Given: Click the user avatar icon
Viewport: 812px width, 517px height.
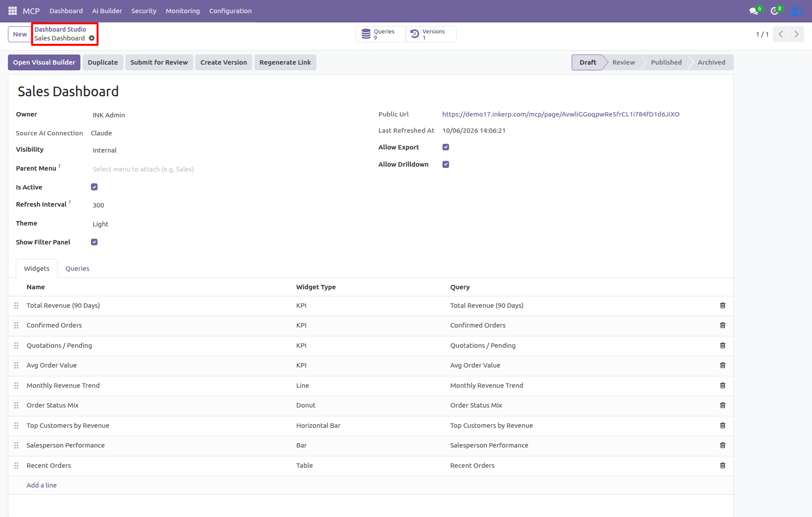Looking at the screenshot, I should click(797, 11).
